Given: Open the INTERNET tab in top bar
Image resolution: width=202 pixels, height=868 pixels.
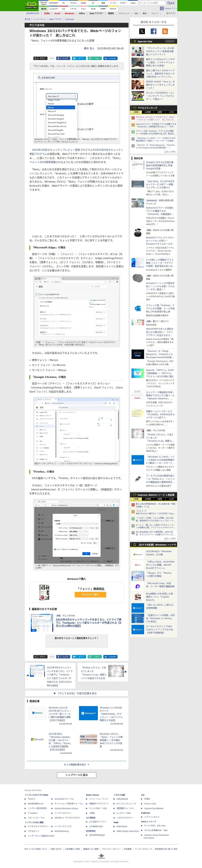Looking at the screenshot, I should click(54, 3).
